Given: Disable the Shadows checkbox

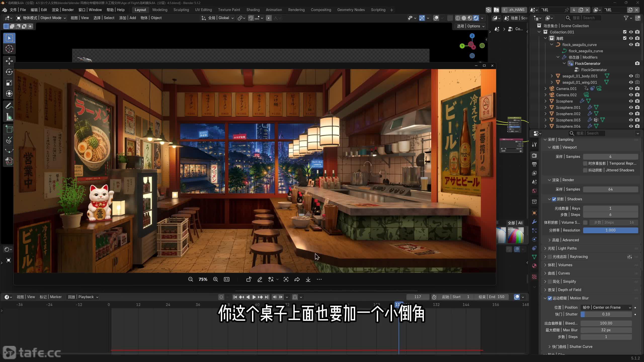Looking at the screenshot, I should (x=554, y=199).
